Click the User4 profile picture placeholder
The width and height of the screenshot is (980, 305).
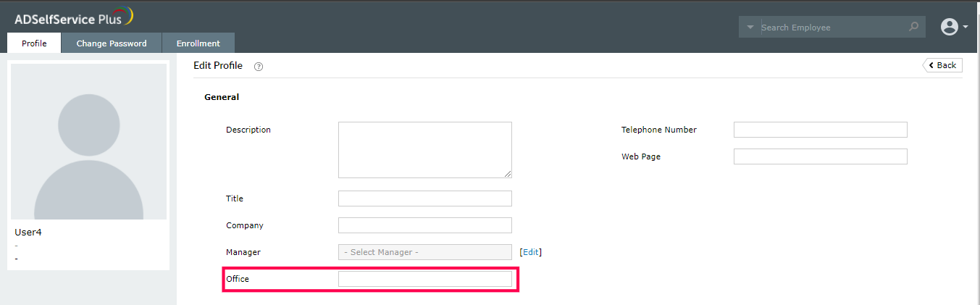pyautogui.click(x=88, y=141)
